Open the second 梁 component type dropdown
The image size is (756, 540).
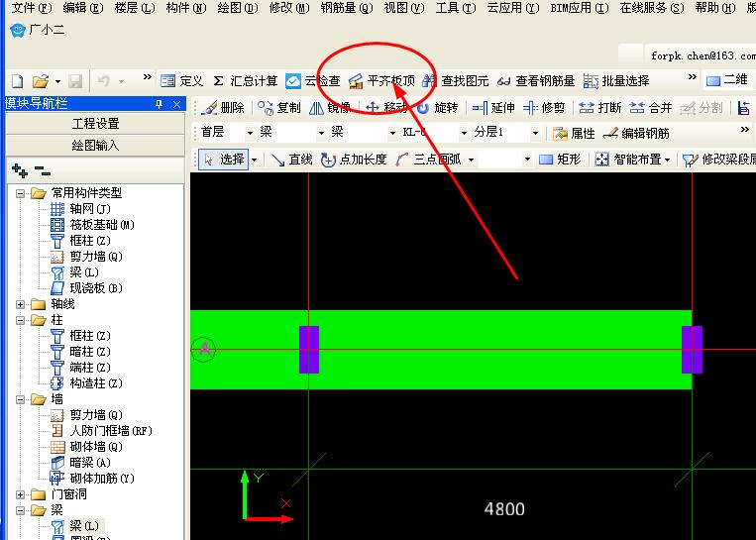point(392,133)
